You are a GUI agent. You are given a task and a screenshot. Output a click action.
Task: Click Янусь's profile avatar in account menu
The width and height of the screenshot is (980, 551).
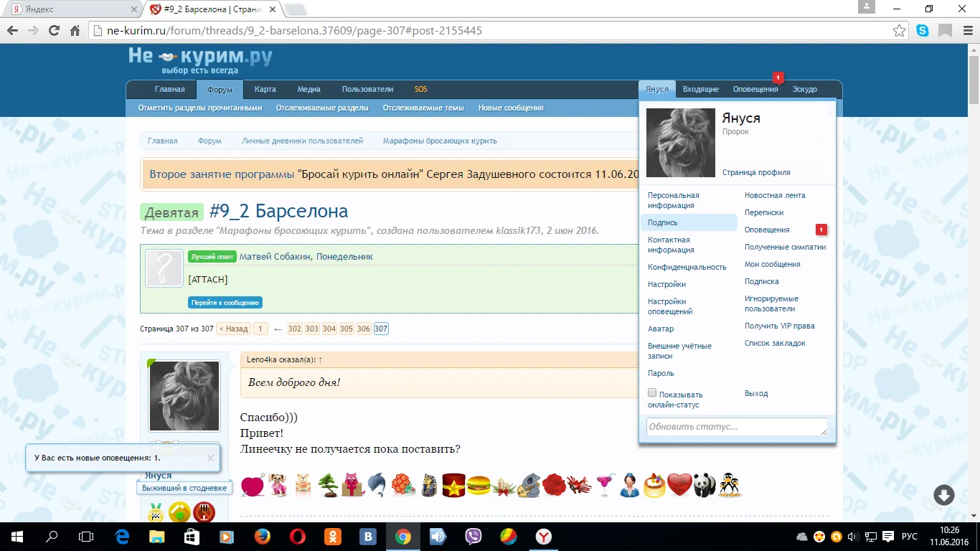pyautogui.click(x=681, y=143)
